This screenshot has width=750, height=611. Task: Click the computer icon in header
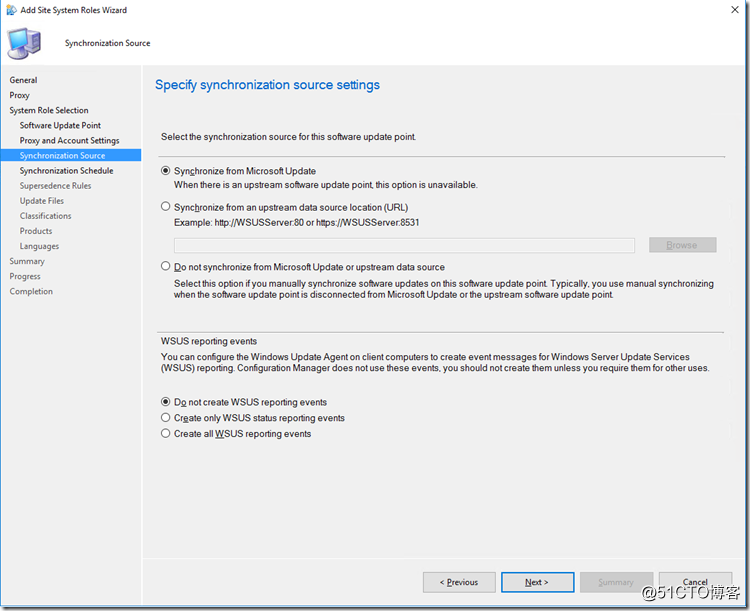(x=24, y=43)
